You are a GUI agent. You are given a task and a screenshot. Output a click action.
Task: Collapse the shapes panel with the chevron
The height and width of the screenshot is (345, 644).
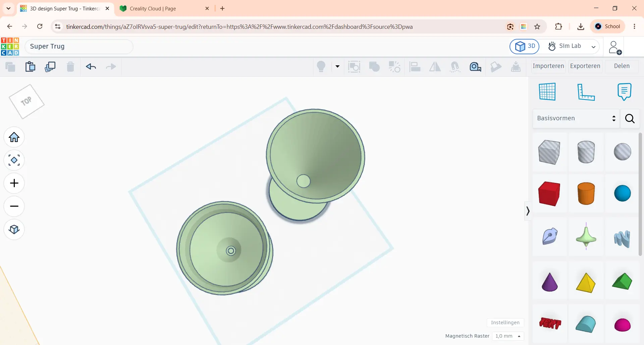pyautogui.click(x=528, y=211)
